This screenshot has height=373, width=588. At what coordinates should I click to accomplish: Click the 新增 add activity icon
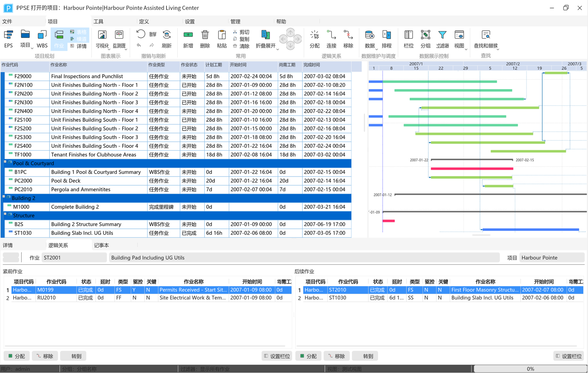[x=188, y=39]
